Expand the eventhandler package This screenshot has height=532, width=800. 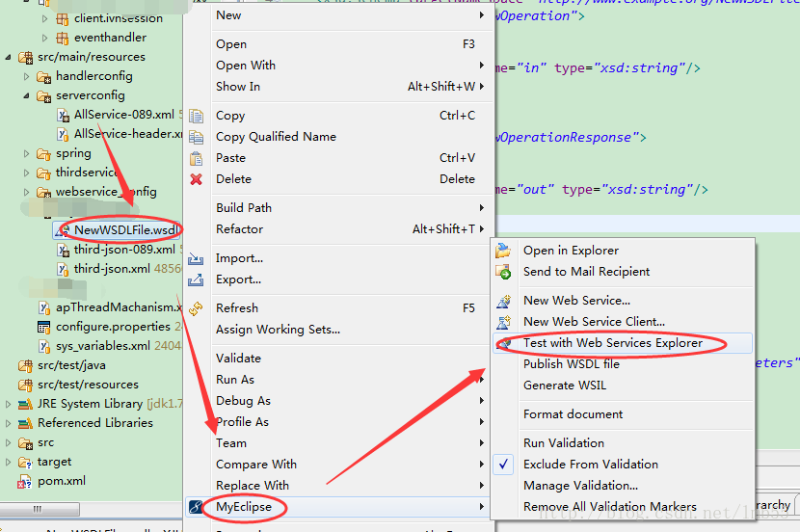point(45,38)
